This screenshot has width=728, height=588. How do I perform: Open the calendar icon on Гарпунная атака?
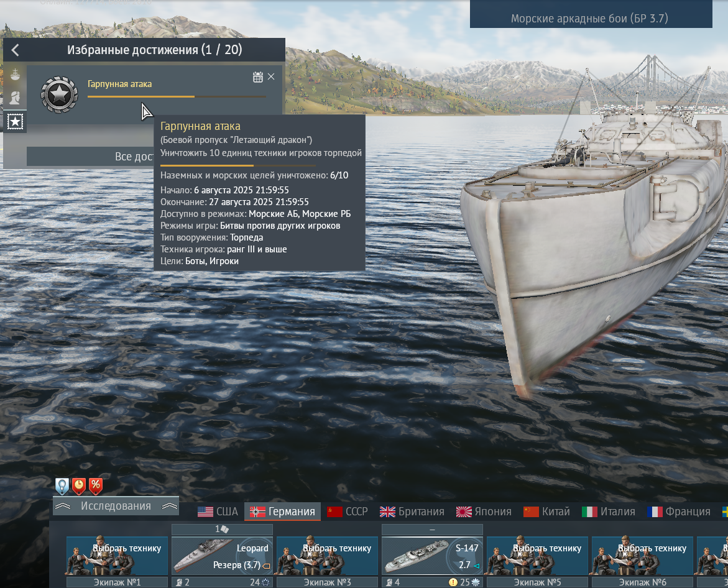click(257, 77)
